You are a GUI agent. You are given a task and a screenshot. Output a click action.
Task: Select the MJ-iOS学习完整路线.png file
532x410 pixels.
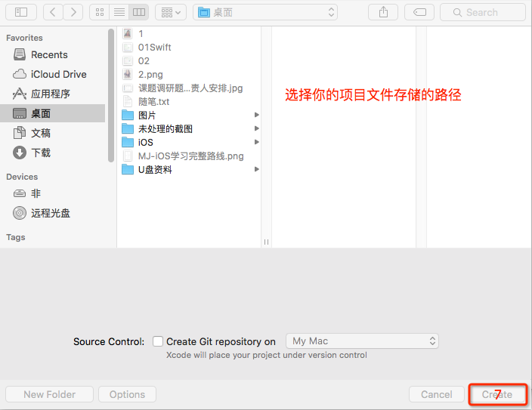(x=190, y=156)
